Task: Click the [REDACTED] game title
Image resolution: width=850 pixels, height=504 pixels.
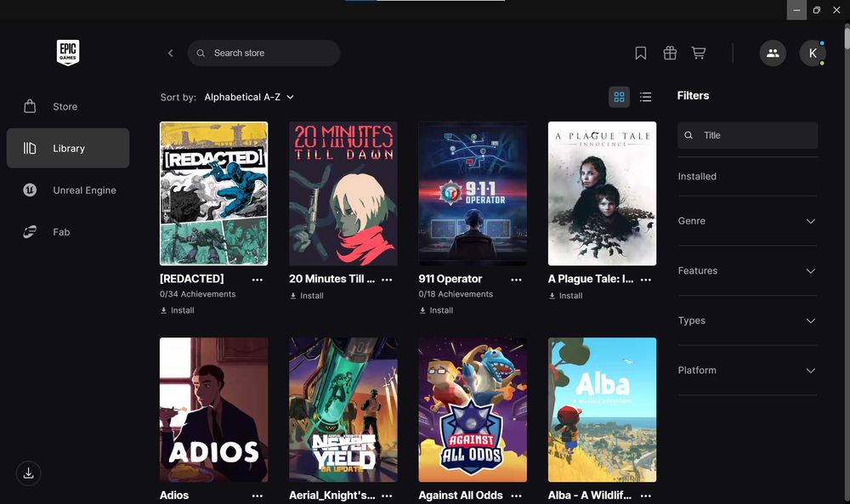Action: pyautogui.click(x=191, y=279)
